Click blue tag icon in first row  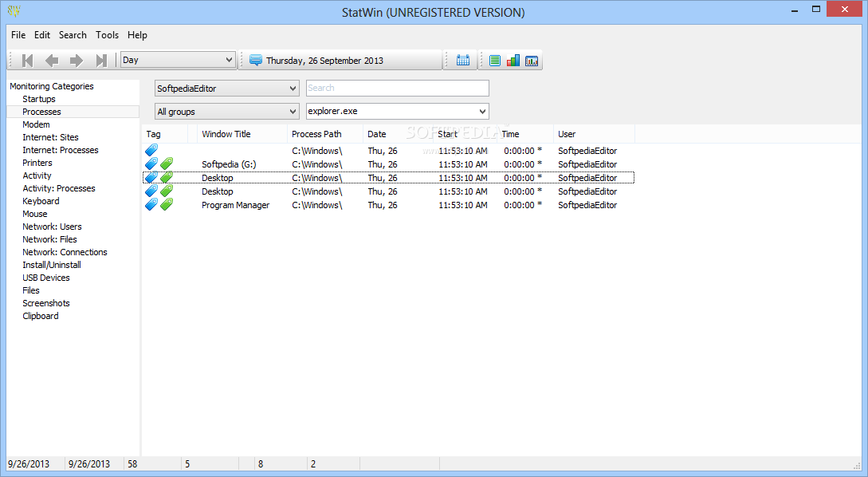151,150
